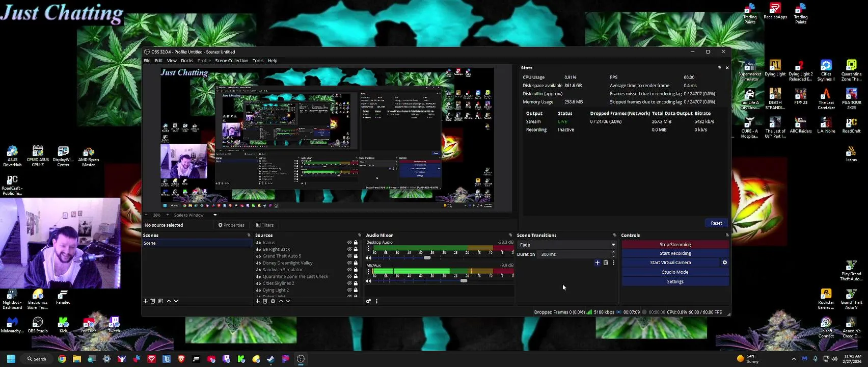The image size is (868, 367).
Task: Open the File menu
Action: click(x=147, y=61)
